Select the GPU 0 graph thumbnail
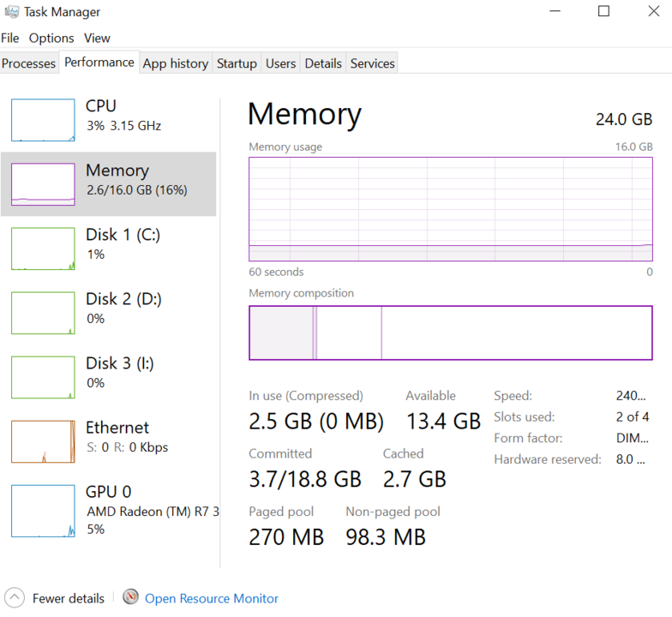Image resolution: width=672 pixels, height=617 pixels. 43,511
